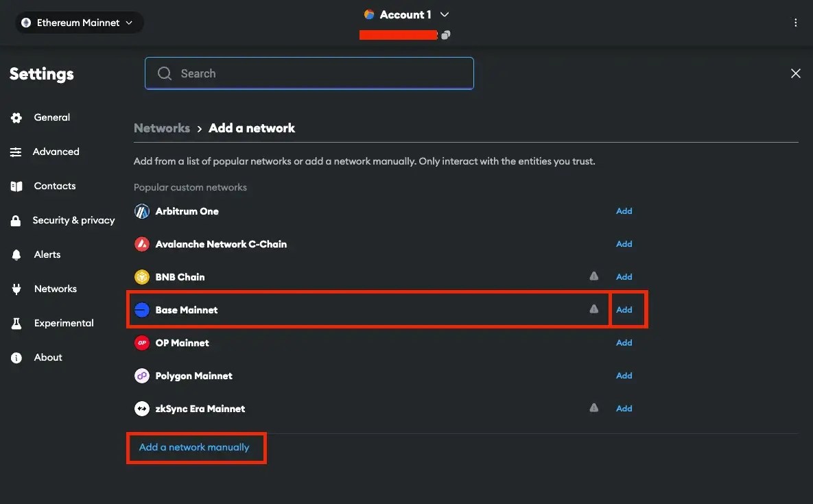
Task: Click the copy address icon near Account 1
Action: click(445, 34)
